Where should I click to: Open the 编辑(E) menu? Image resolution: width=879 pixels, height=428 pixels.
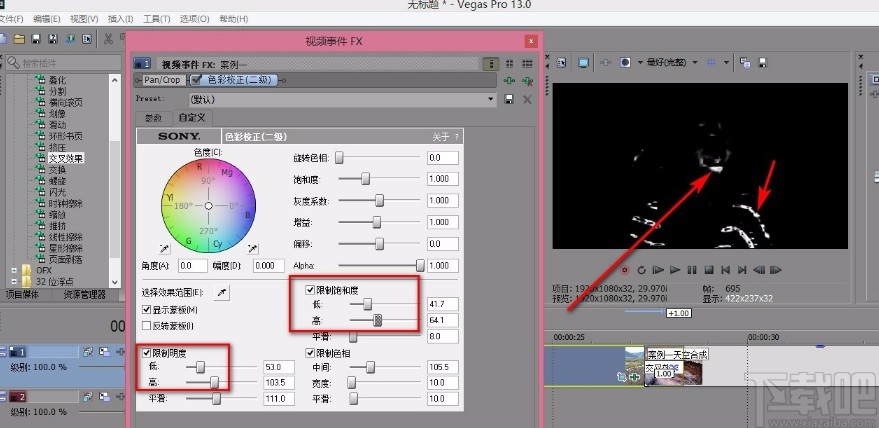point(47,19)
